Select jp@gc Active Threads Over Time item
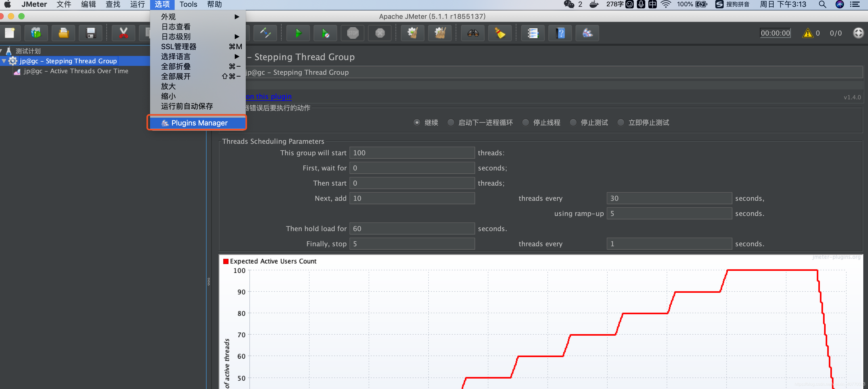Viewport: 868px width, 389px height. point(76,71)
